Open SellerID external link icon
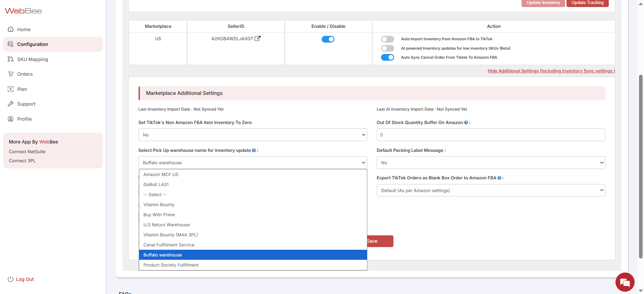Image resolution: width=644 pixels, height=294 pixels. [258, 39]
